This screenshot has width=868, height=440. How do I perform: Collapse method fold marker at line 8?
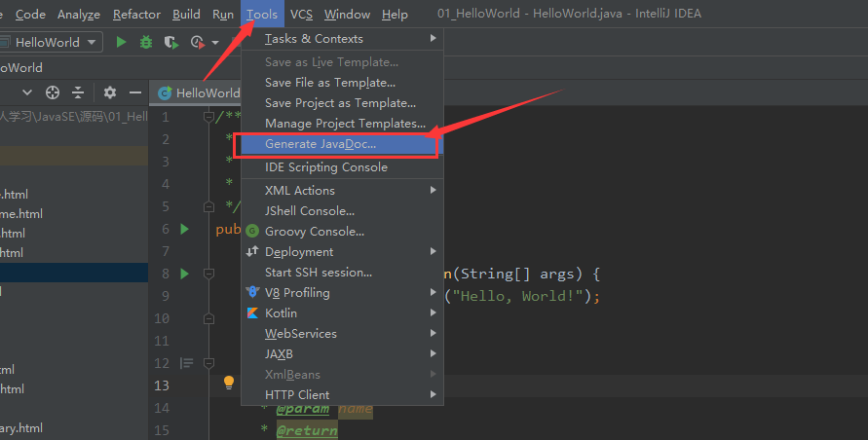208,274
